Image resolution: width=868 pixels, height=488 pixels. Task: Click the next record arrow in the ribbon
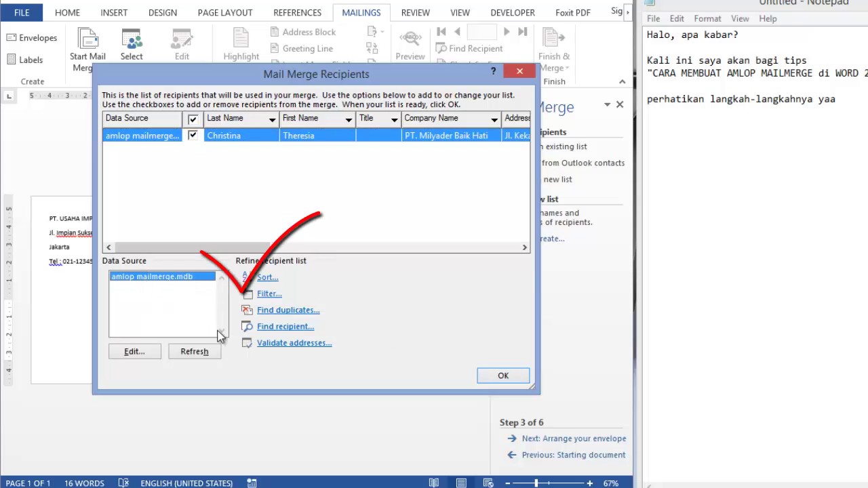(x=506, y=32)
